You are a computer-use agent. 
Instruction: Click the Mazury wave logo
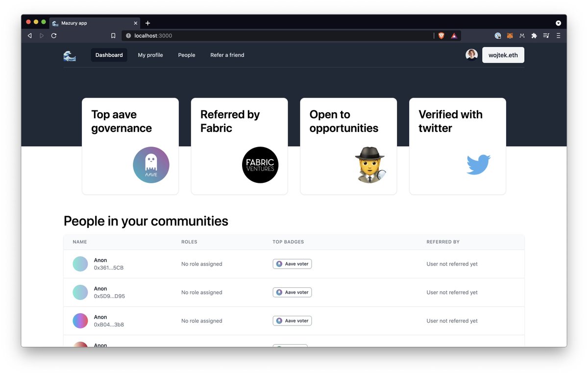[70, 55]
